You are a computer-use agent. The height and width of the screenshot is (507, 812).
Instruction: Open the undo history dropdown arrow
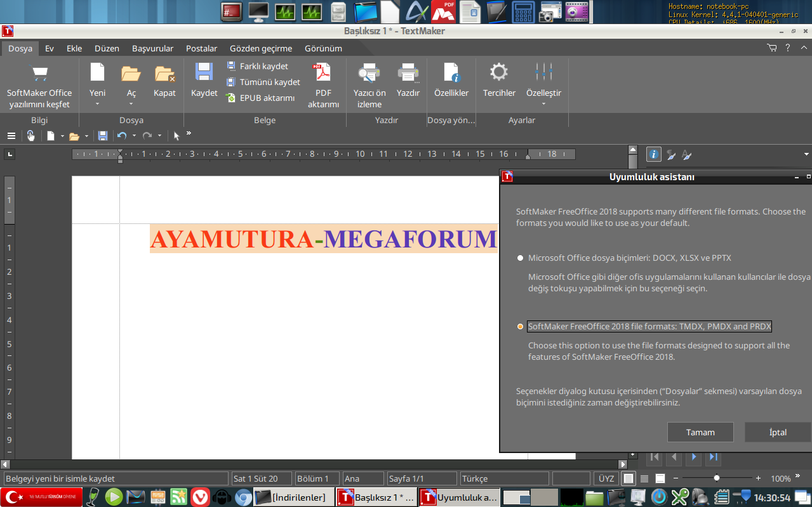[x=134, y=136]
